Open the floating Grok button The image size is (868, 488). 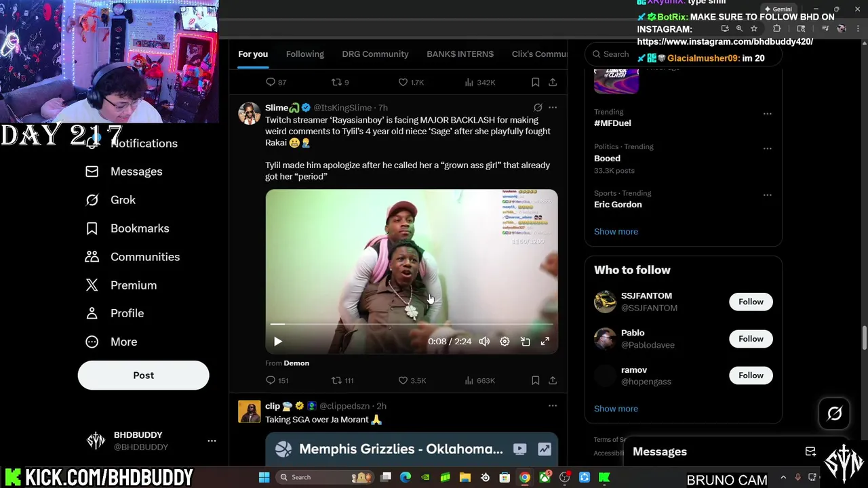pos(834,413)
